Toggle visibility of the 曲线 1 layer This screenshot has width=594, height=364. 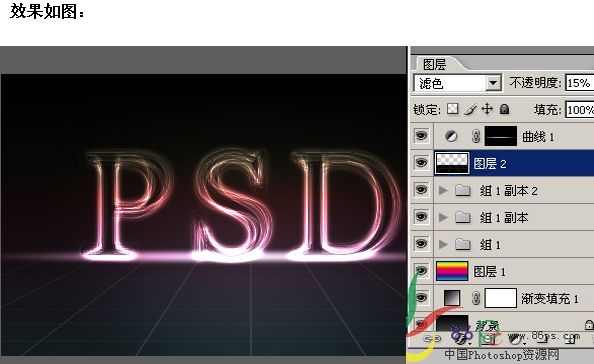pos(421,136)
